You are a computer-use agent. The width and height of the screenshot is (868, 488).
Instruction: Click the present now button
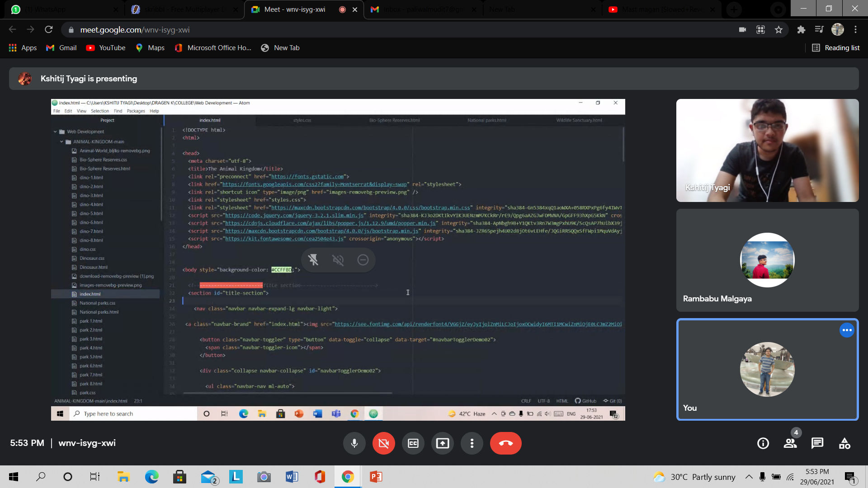(x=443, y=443)
